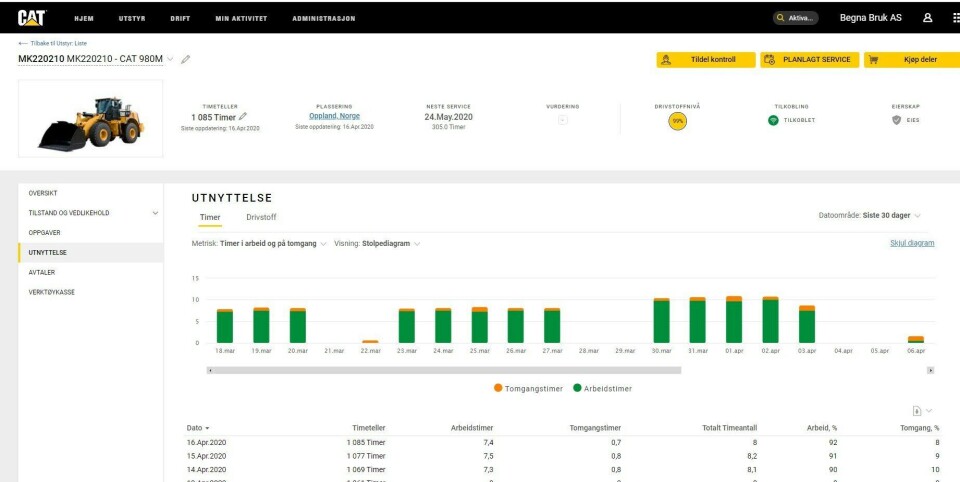Click the chart's horizontal scrollbar
The image size is (960, 482).
445,370
